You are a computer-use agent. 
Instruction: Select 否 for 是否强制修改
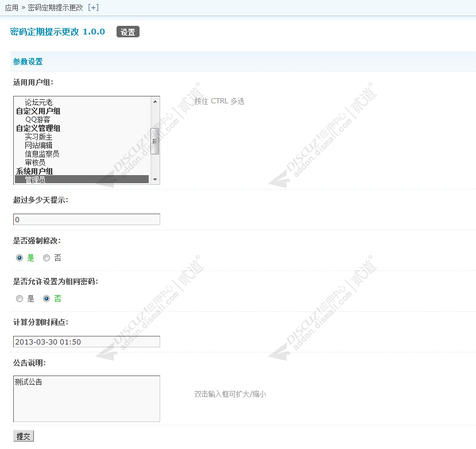(x=47, y=258)
